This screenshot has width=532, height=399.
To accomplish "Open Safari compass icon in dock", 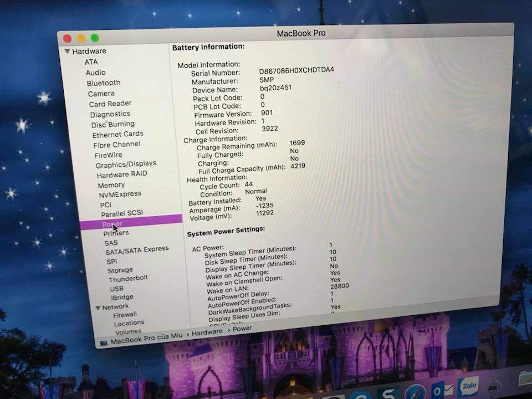I will pyautogui.click(x=415, y=392).
